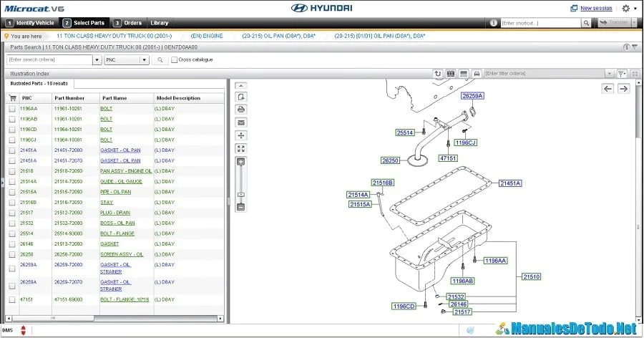Click the fit-to-screen expand icon
The height and width of the screenshot is (338, 644).
click(240, 149)
